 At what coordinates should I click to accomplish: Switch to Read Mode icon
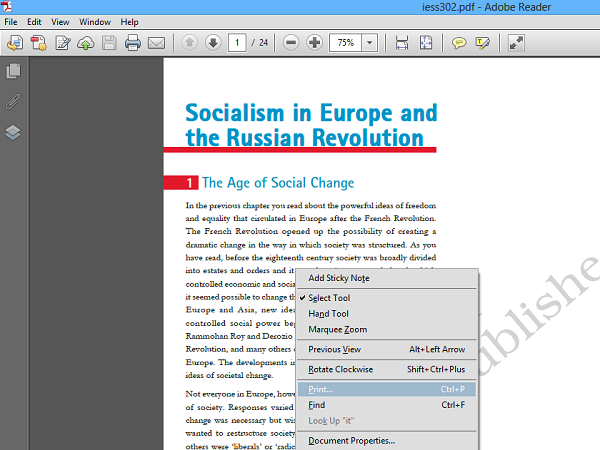coord(517,43)
